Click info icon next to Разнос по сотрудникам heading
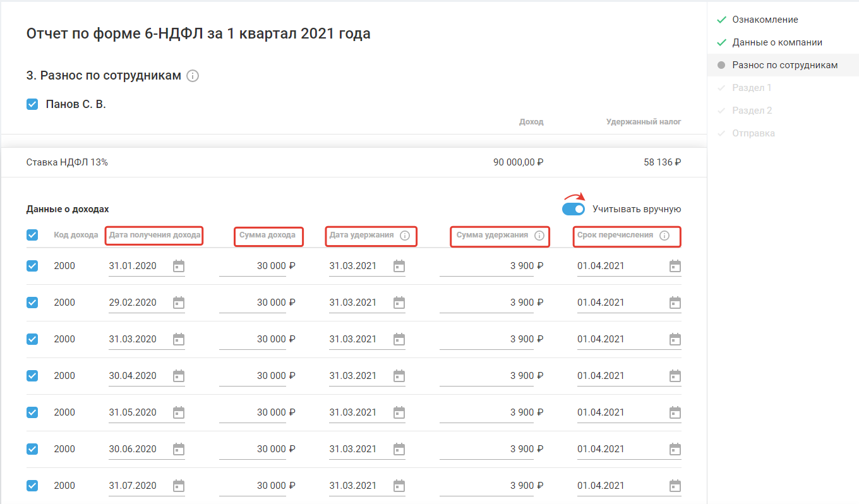 pyautogui.click(x=193, y=76)
